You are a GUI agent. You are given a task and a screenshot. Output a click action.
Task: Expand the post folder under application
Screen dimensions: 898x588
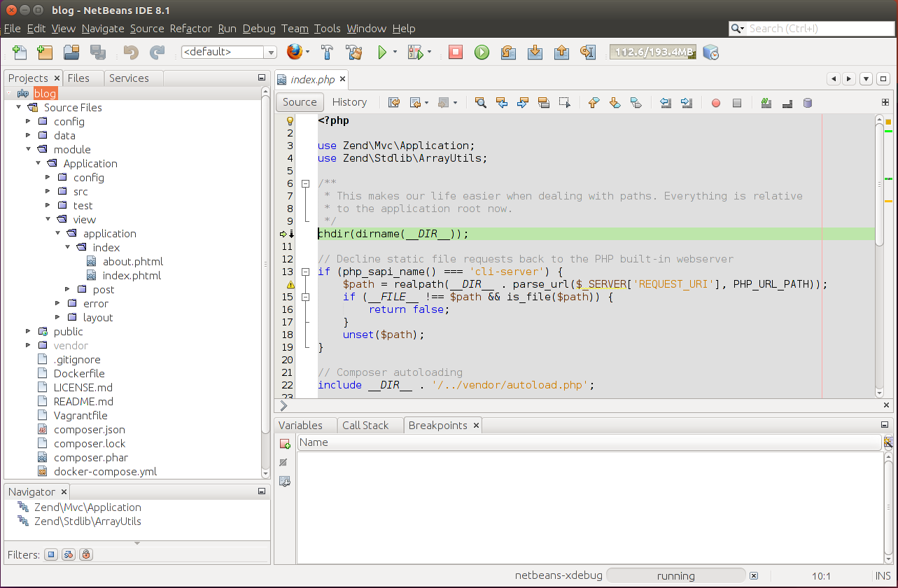pyautogui.click(x=67, y=289)
